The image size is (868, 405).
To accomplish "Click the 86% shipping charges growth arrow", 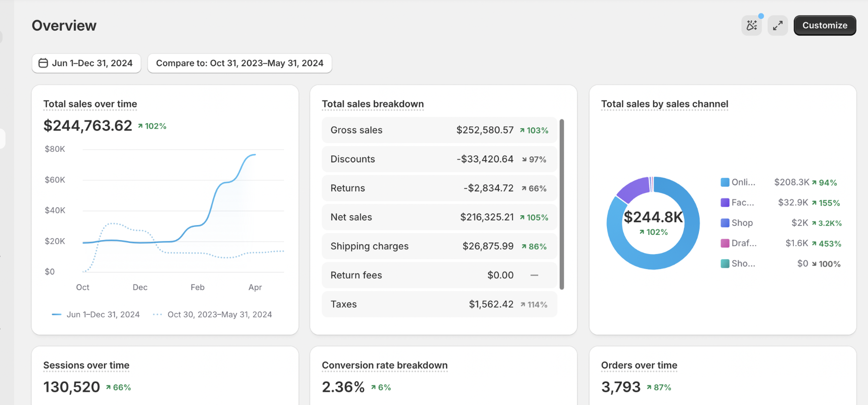I will point(534,247).
